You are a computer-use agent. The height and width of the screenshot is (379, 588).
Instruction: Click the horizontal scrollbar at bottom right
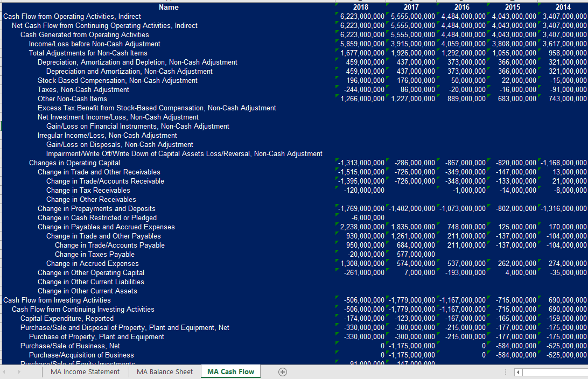click(x=555, y=372)
